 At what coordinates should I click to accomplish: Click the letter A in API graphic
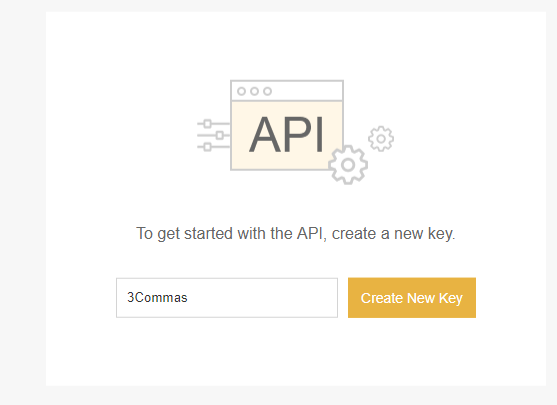(267, 135)
